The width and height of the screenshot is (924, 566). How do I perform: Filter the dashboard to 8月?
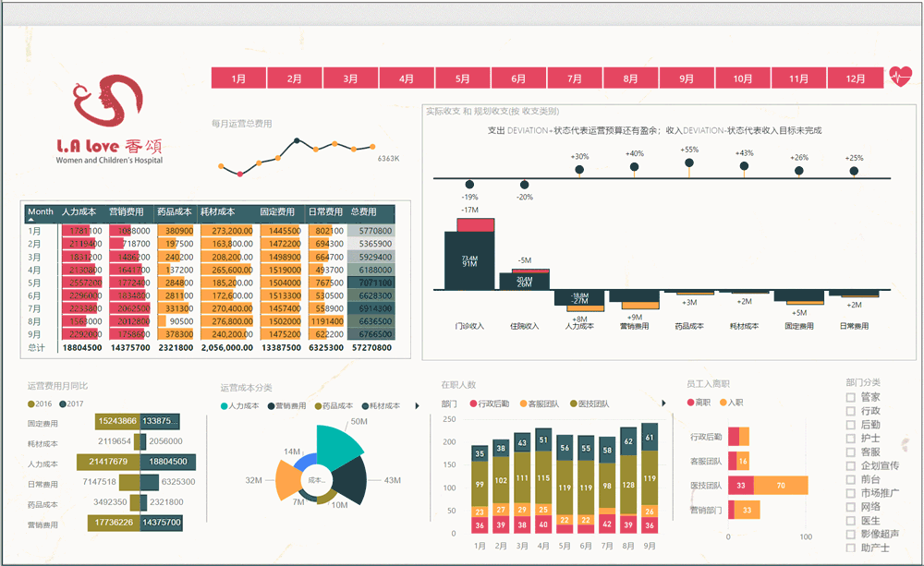point(630,78)
